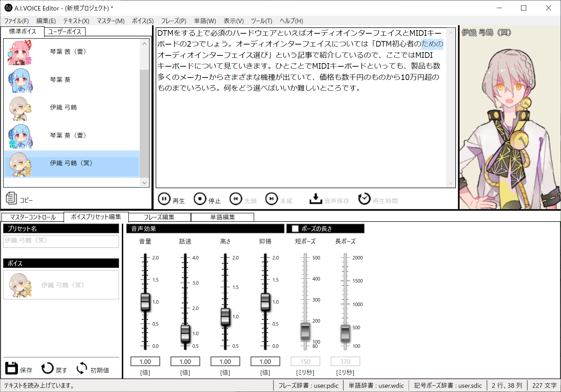Click the highlighted 伊織 弓鶴（冥） avatar in the voice list
Image resolution: width=561 pixels, height=392 pixels.
(x=20, y=164)
